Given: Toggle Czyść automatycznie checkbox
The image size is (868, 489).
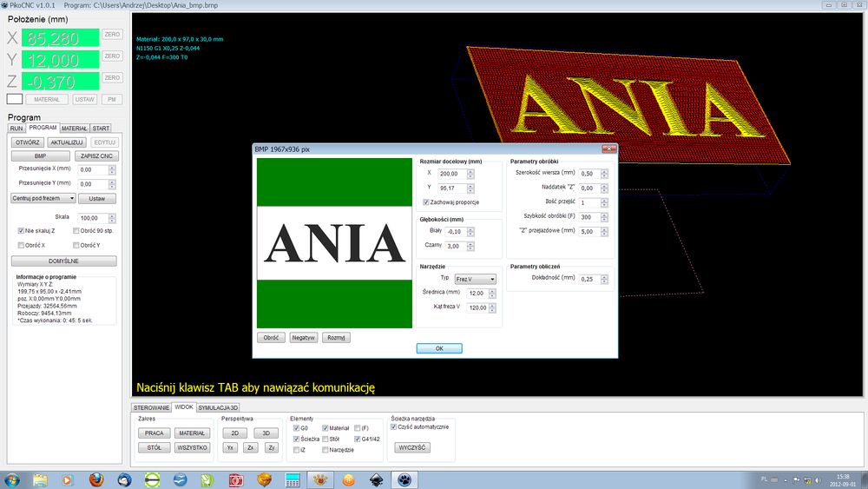Looking at the screenshot, I should tap(393, 427).
